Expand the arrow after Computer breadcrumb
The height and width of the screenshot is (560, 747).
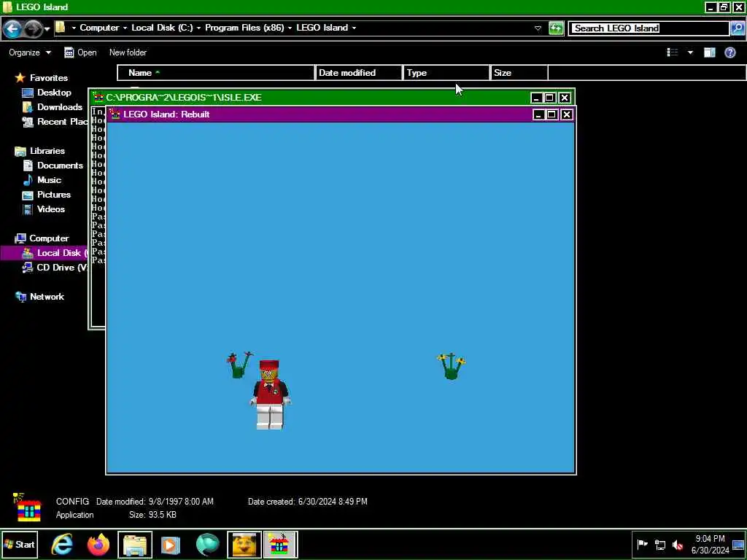pos(125,28)
